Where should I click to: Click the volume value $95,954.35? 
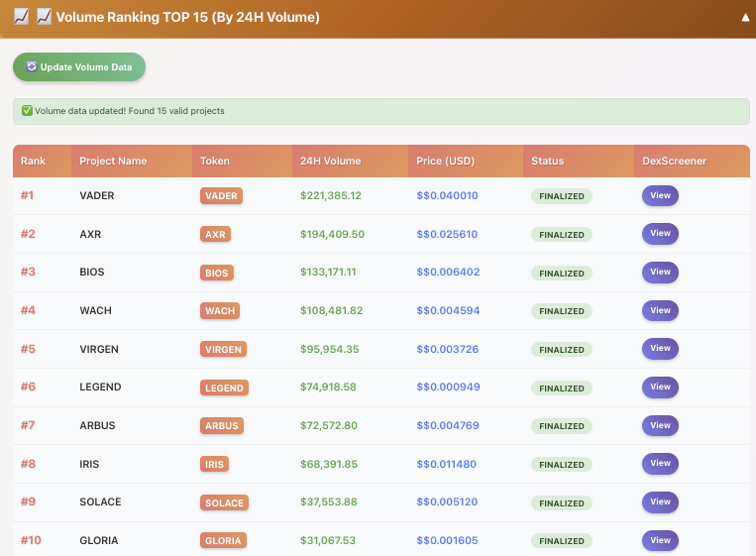point(330,349)
